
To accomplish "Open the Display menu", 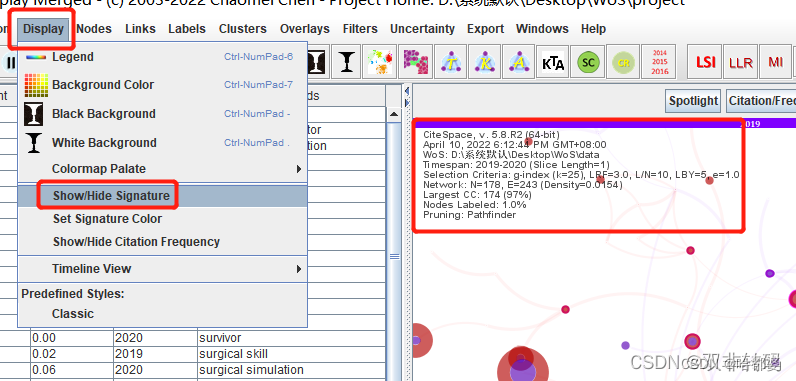I will [43, 29].
